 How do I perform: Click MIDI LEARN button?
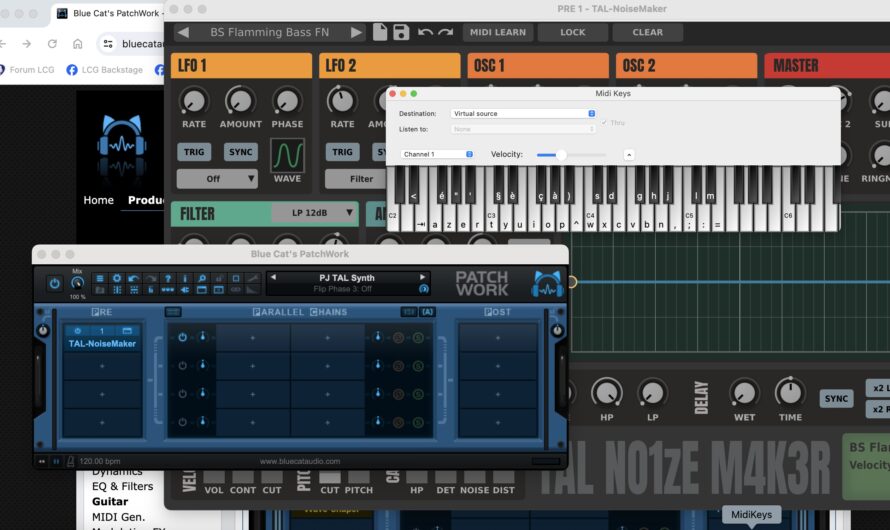(x=498, y=32)
